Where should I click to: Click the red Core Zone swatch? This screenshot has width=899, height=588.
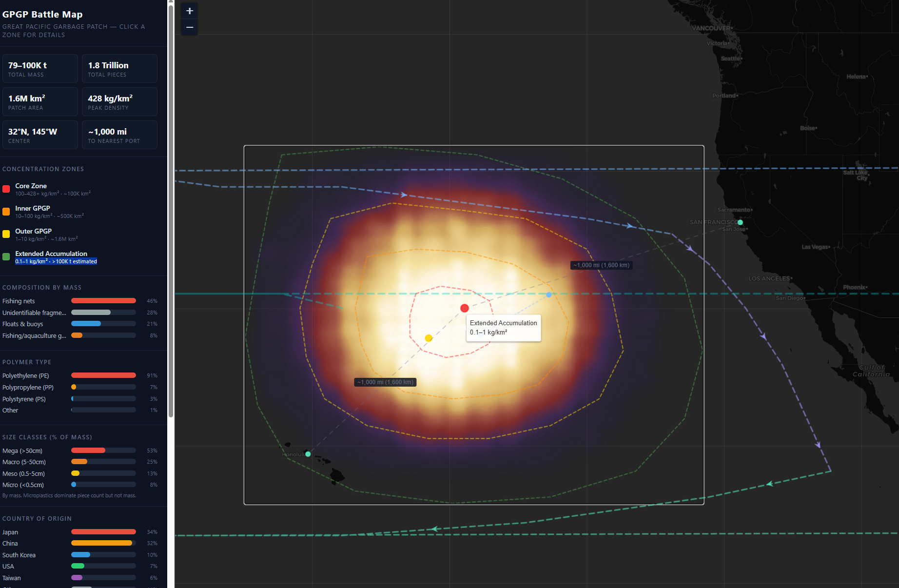[x=6, y=189]
